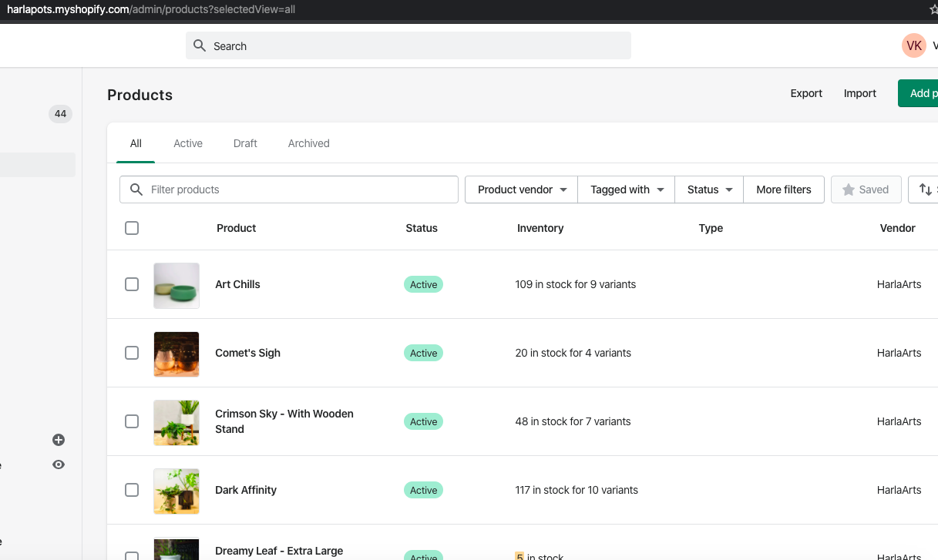938x560 pixels.
Task: Switch to the Draft products tab
Action: [x=245, y=143]
